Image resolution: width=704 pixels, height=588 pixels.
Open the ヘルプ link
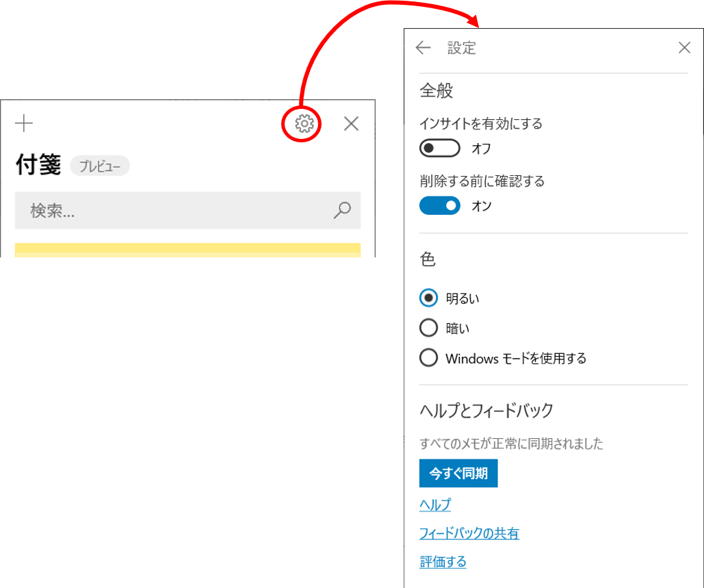[435, 505]
